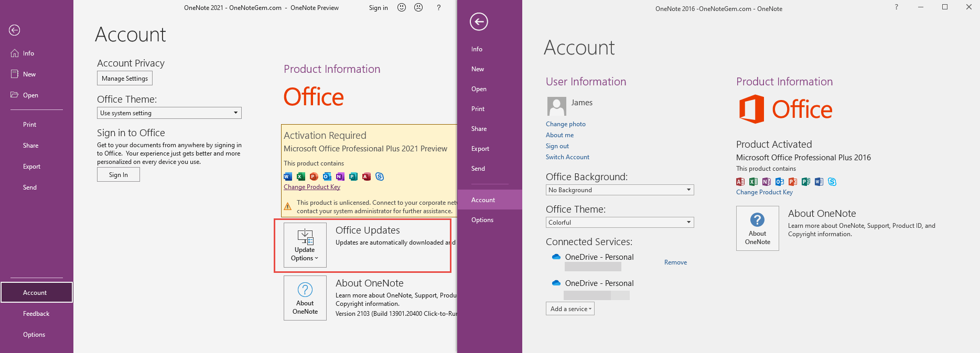Click the Access icon in OneNote 2016 product list
Screen dimensions: 980x353
coord(740,182)
